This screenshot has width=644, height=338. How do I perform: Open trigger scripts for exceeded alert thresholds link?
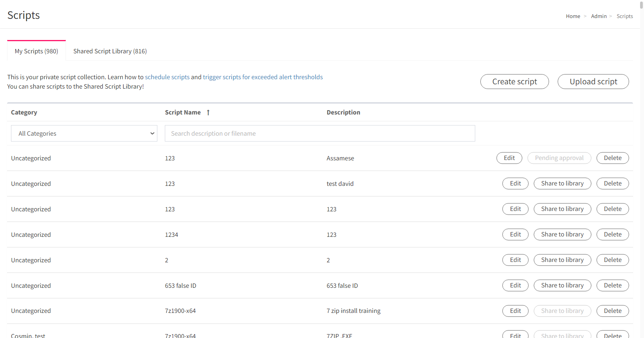263,77
